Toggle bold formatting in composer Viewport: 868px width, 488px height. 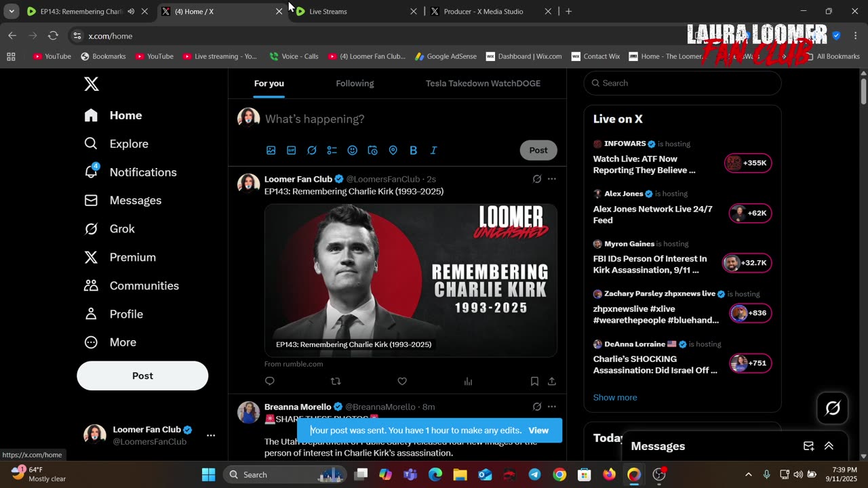(414, 150)
